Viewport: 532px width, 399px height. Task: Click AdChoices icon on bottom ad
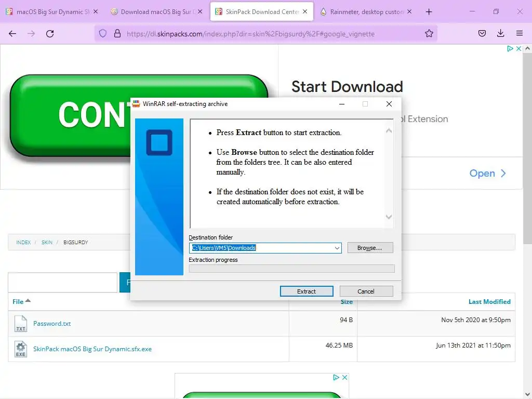(x=336, y=377)
